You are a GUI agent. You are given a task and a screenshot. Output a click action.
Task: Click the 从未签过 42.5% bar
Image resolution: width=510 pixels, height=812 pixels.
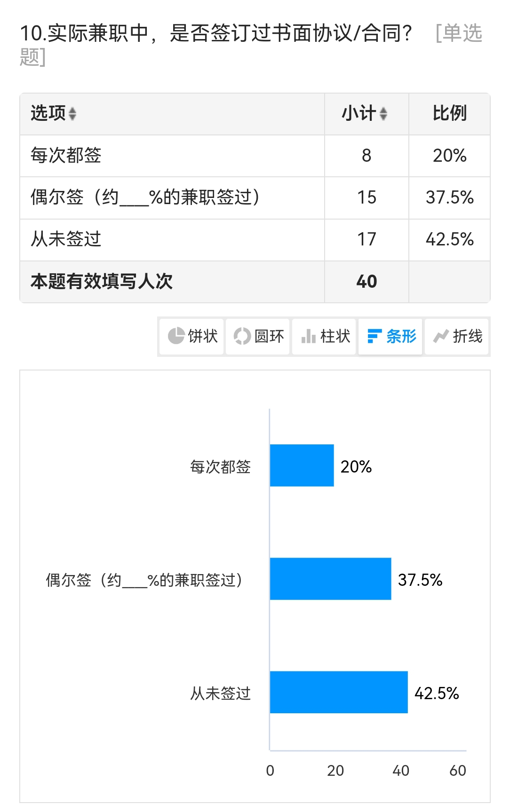[339, 692]
